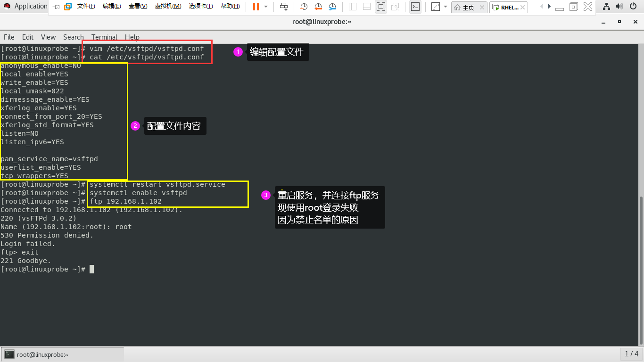Send Ctrl+Alt+Del to the guest
Image resolution: width=644 pixels, height=362 pixels.
[284, 7]
